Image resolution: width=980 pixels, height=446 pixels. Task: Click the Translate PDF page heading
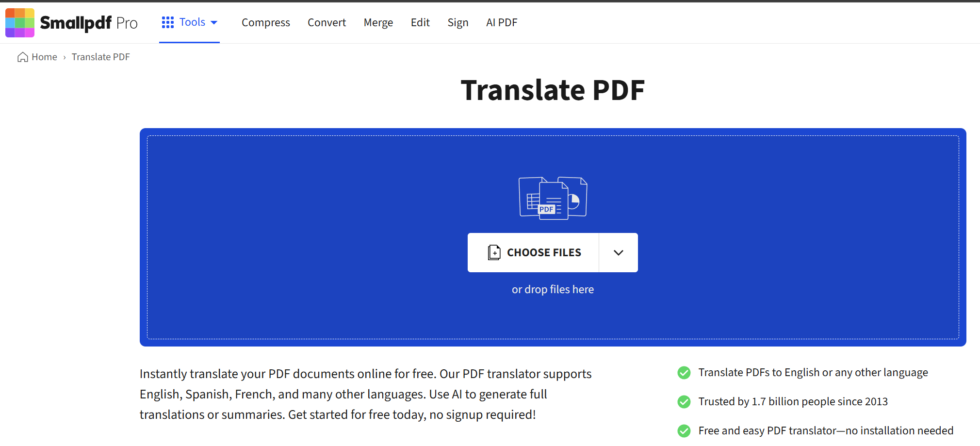pyautogui.click(x=553, y=90)
